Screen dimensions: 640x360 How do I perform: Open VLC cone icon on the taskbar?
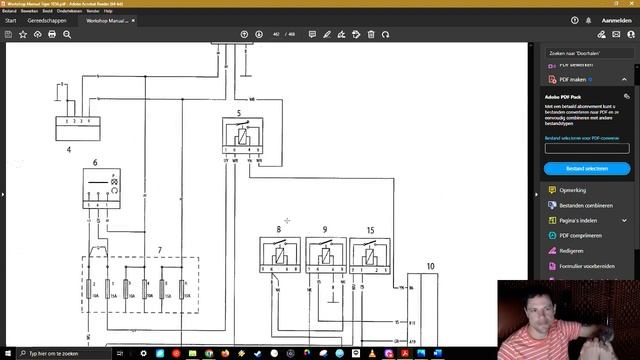(x=372, y=353)
